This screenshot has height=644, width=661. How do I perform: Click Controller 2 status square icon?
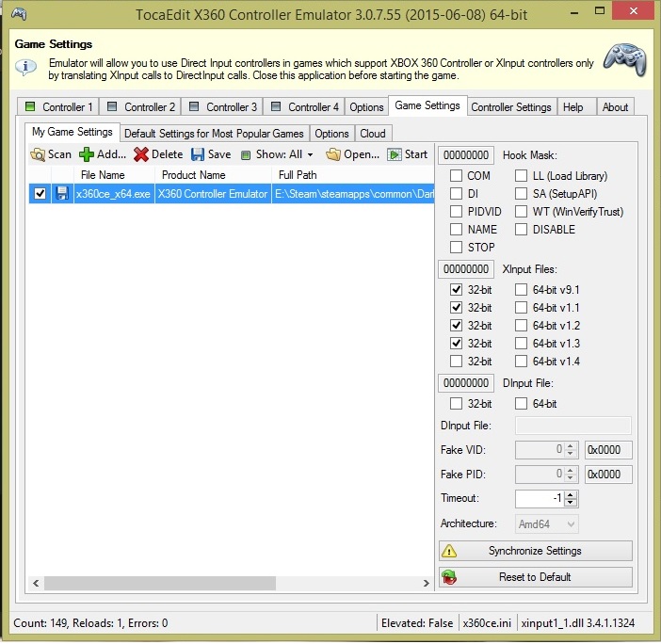[112, 106]
